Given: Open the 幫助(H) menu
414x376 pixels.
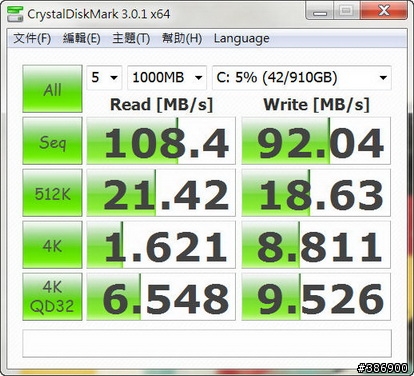Looking at the screenshot, I should coord(182,38).
